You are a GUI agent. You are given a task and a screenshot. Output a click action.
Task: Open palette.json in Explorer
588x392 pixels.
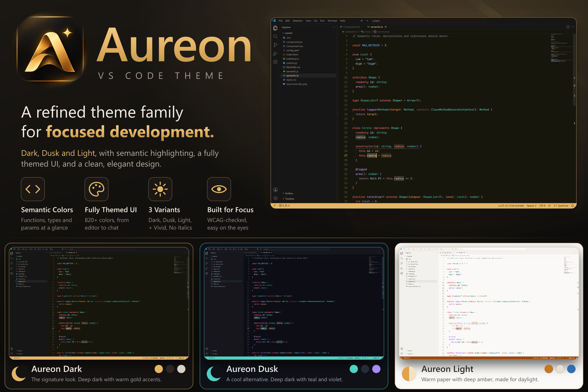point(293,59)
